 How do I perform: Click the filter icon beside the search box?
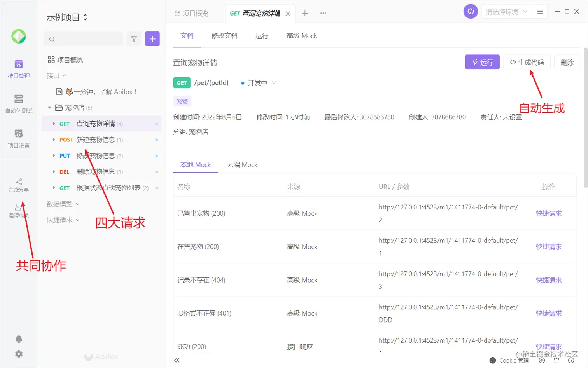tap(134, 39)
